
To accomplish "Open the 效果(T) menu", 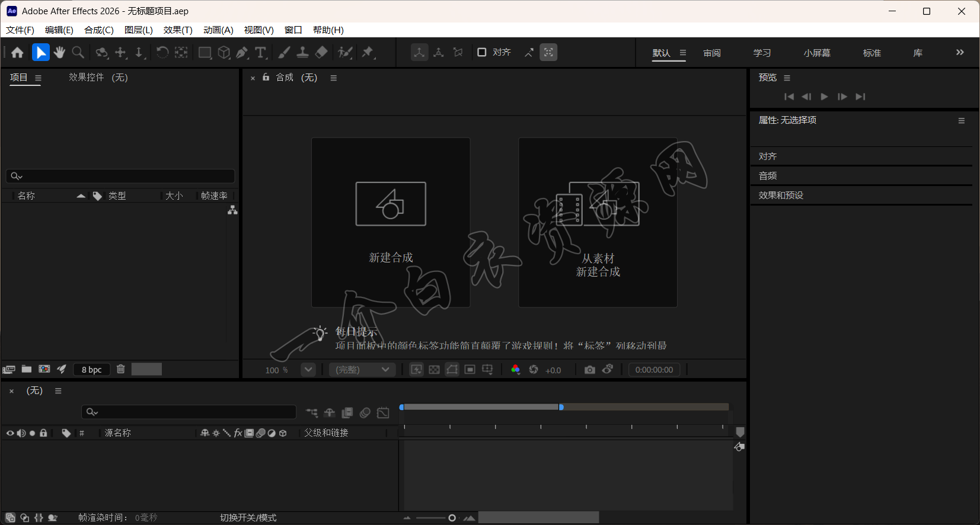I will (178, 30).
